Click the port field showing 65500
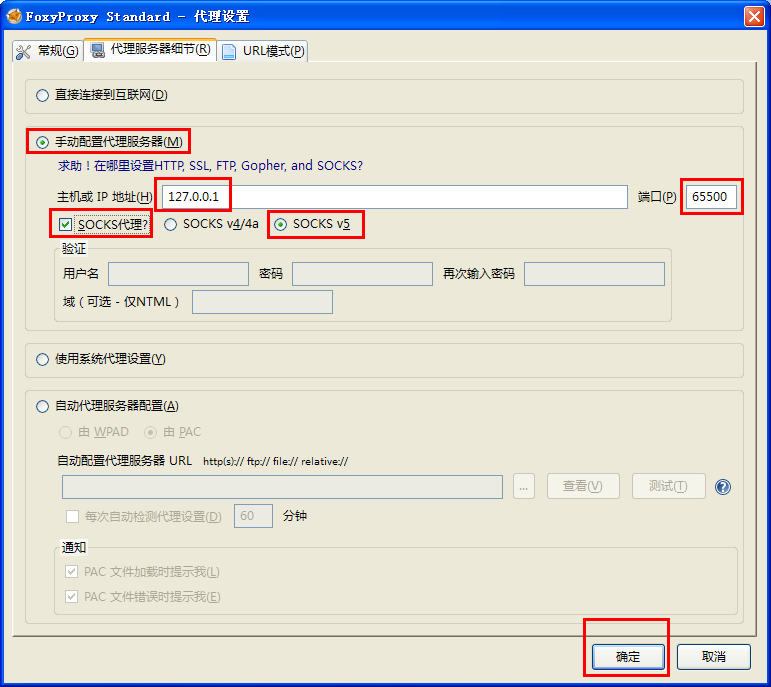 click(711, 197)
